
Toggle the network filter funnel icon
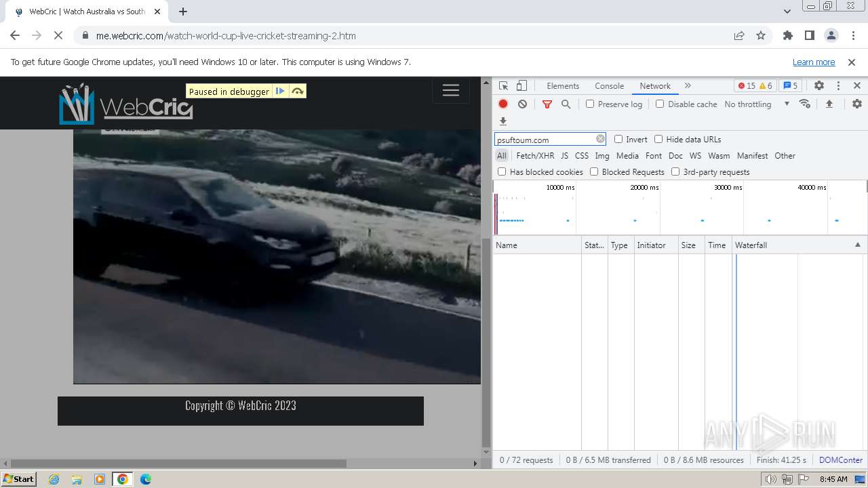coord(547,104)
